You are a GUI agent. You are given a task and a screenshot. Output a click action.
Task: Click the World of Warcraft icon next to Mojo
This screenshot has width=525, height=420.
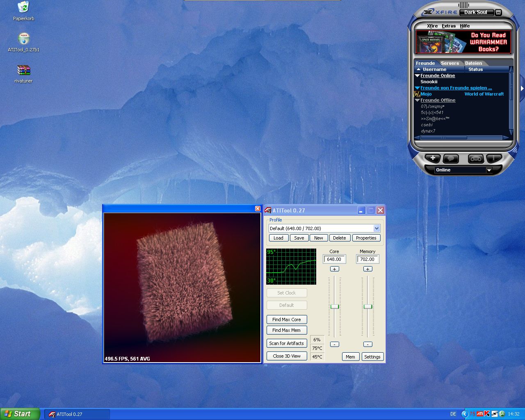click(417, 94)
